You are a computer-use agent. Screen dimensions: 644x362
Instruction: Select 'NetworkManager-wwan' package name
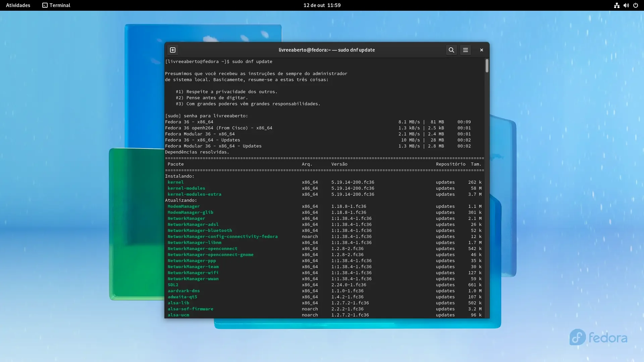point(193,279)
